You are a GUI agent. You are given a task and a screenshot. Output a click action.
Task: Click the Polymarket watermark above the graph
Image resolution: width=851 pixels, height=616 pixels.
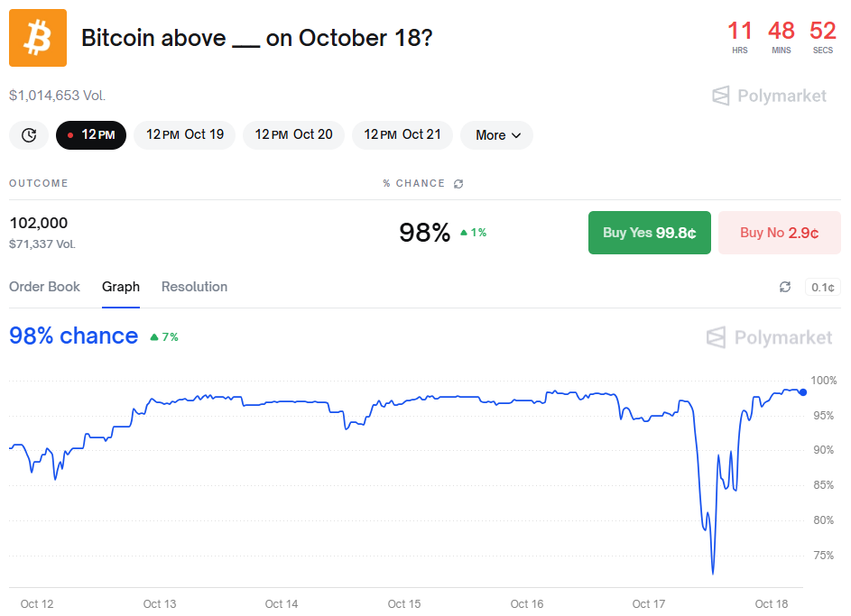point(769,337)
